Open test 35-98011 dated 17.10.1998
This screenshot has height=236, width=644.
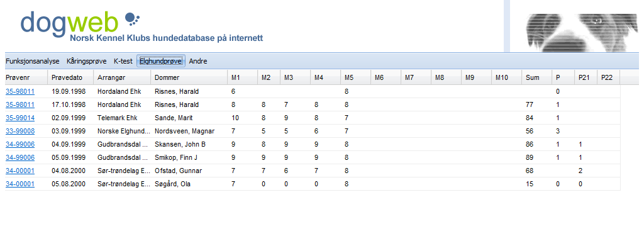point(20,104)
